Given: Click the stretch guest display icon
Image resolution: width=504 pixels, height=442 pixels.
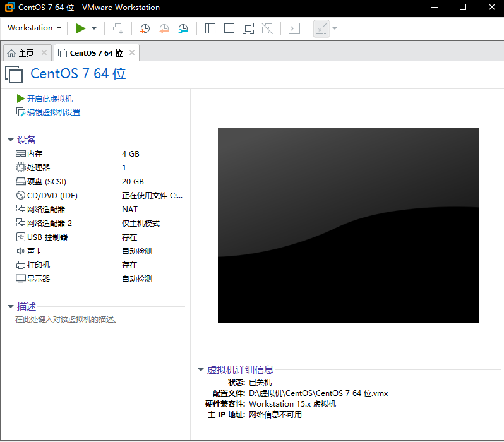Looking at the screenshot, I should 321,28.
